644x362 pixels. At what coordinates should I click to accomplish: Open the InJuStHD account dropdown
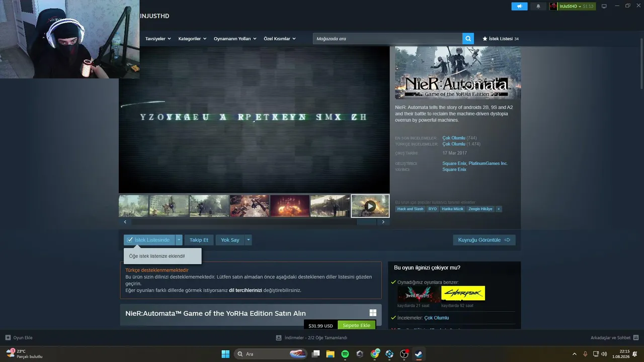click(x=572, y=6)
